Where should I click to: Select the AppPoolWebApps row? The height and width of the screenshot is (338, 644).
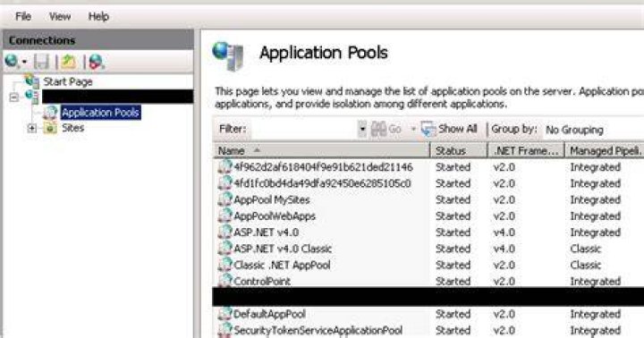[x=428, y=216]
